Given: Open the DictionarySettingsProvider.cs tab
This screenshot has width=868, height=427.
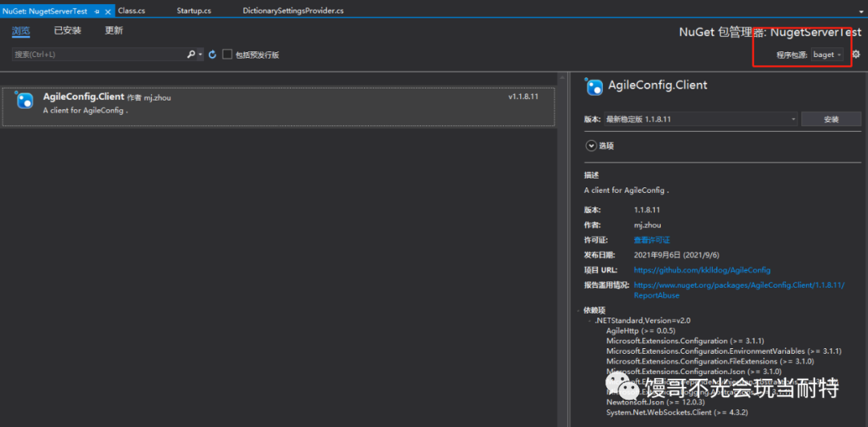Looking at the screenshot, I should (293, 11).
